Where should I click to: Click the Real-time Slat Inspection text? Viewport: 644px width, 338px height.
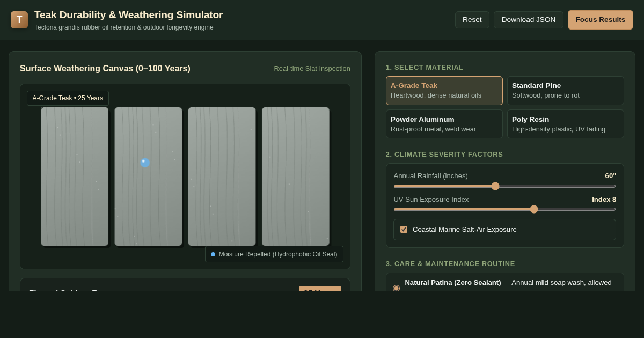coord(312,69)
